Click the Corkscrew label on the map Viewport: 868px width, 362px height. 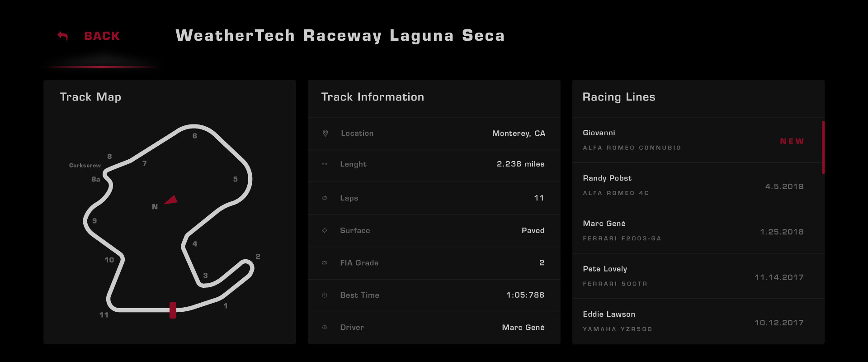coord(85,166)
